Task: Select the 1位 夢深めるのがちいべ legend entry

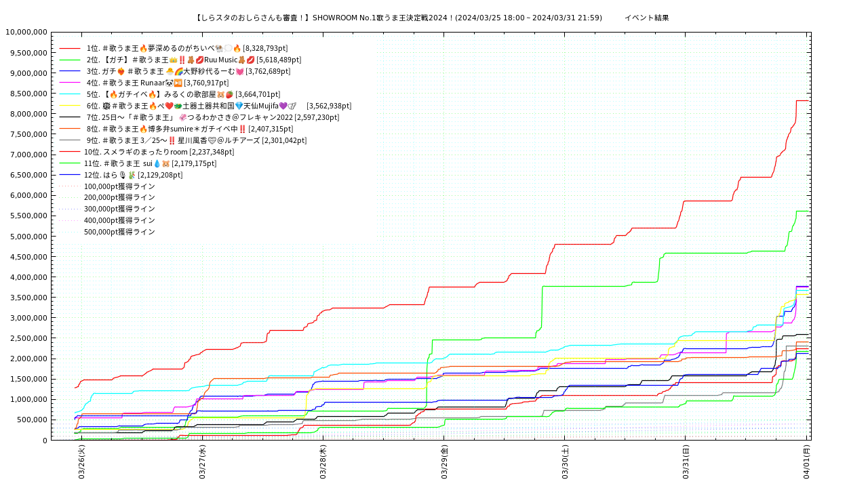Action: click(186, 48)
